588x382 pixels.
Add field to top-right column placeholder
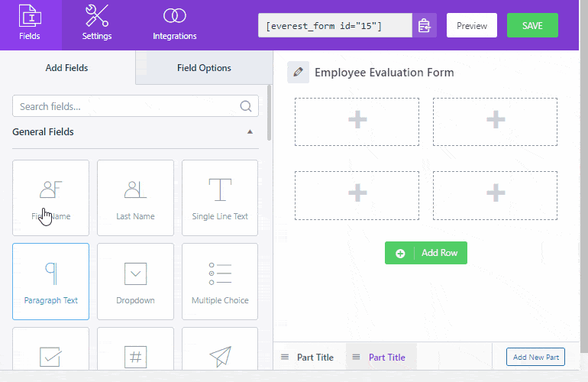click(x=495, y=121)
